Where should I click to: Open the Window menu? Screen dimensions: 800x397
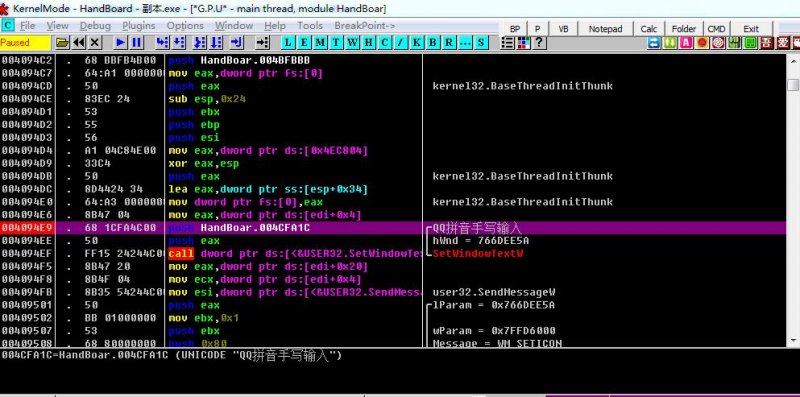234,26
